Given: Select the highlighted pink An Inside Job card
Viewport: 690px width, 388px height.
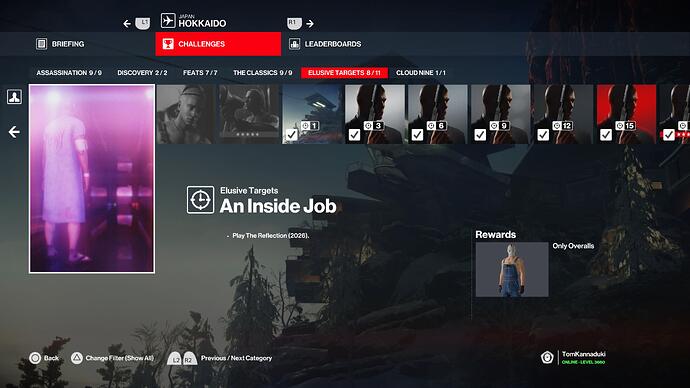Looking at the screenshot, I should pos(92,179).
